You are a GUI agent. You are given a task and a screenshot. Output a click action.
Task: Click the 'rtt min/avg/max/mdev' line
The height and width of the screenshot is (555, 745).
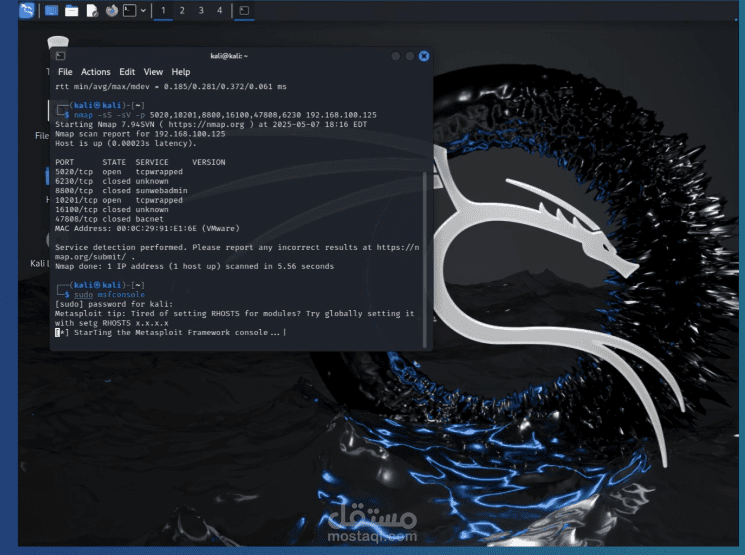coord(171,86)
